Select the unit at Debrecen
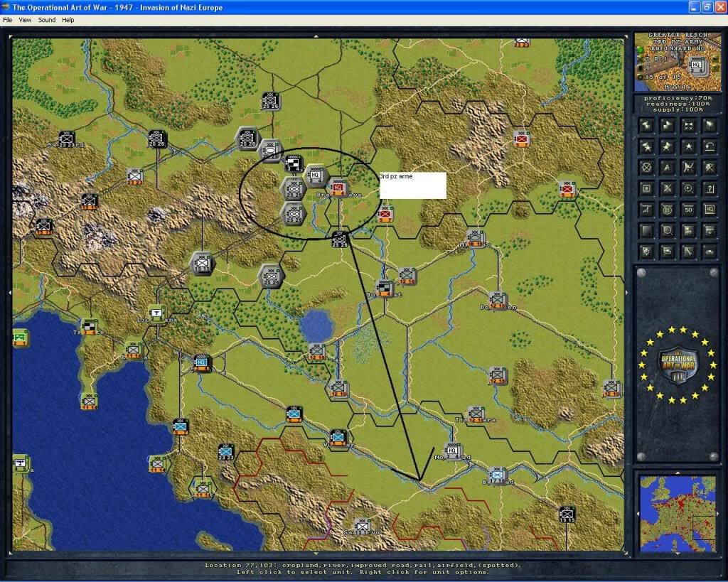This screenshot has width=728, height=582. pos(497,301)
